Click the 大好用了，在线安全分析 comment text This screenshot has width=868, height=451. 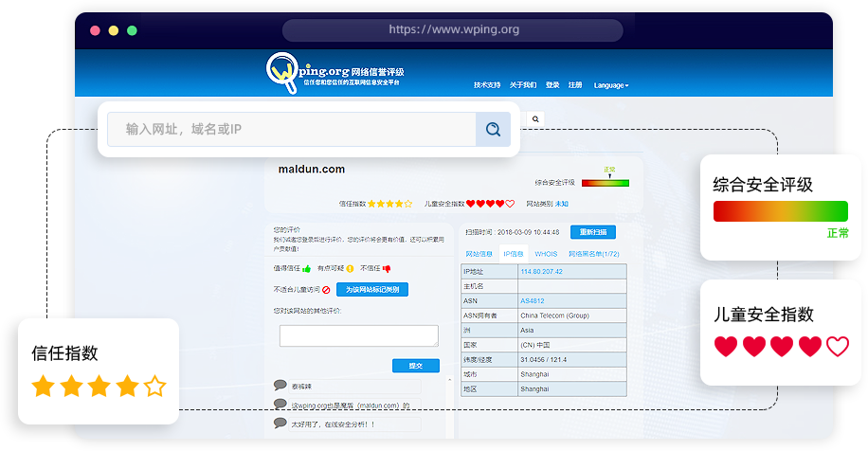pyautogui.click(x=333, y=424)
